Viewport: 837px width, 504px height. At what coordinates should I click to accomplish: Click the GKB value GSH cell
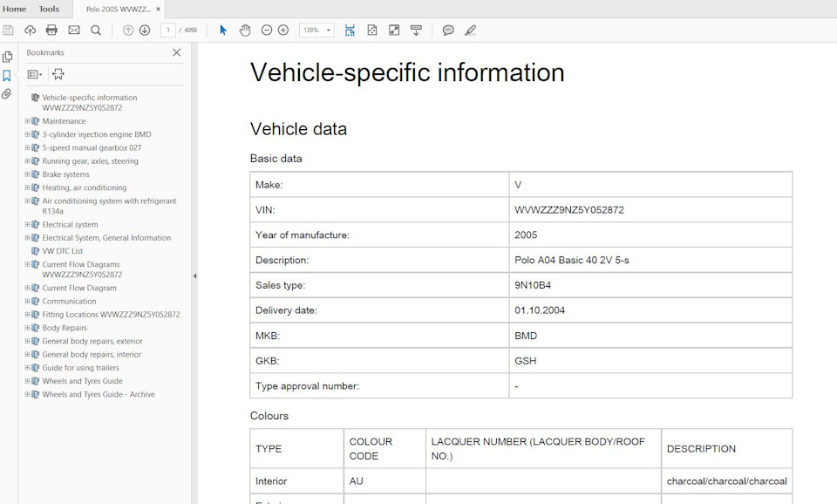click(x=650, y=360)
